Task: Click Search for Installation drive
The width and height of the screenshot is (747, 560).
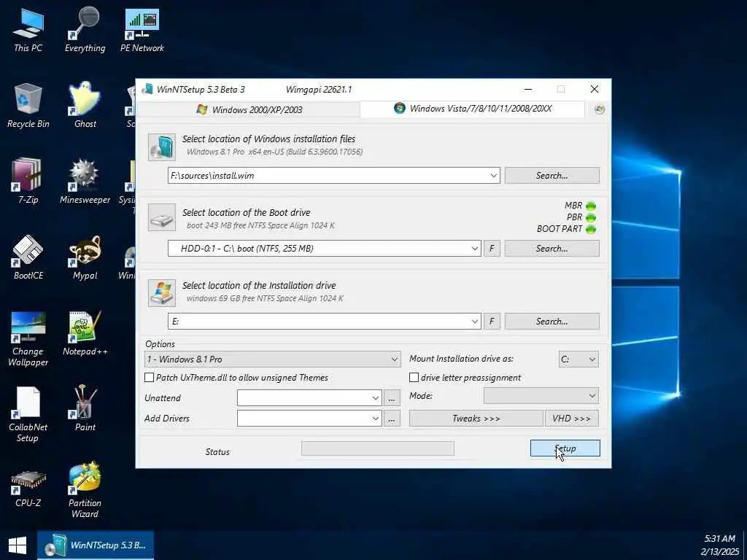Action: coord(552,322)
